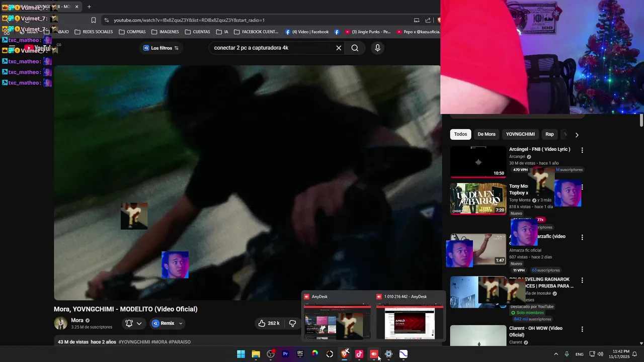
Task: Open the REDES SOCIALES bookmark folder
Action: (x=94, y=32)
